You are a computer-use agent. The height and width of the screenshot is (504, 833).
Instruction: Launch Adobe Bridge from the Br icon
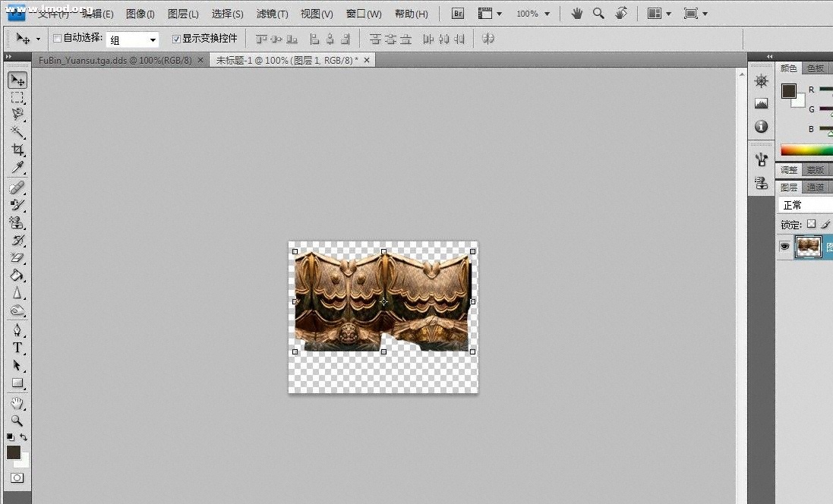click(457, 14)
